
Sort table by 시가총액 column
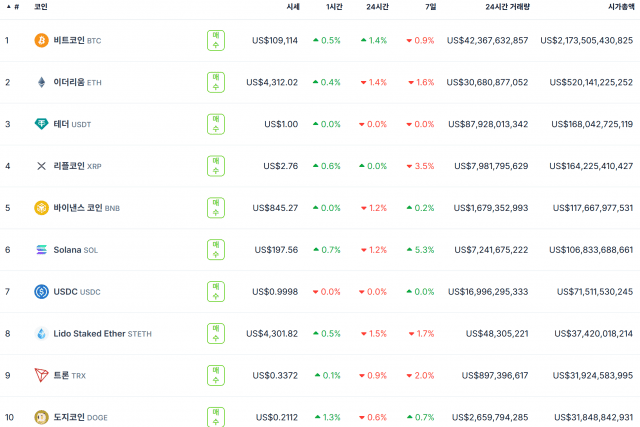click(x=617, y=6)
